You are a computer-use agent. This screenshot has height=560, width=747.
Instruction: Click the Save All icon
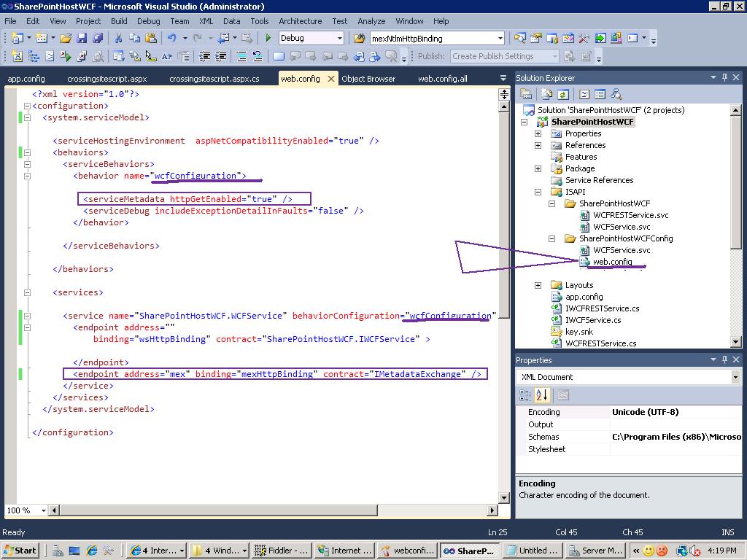98,38
